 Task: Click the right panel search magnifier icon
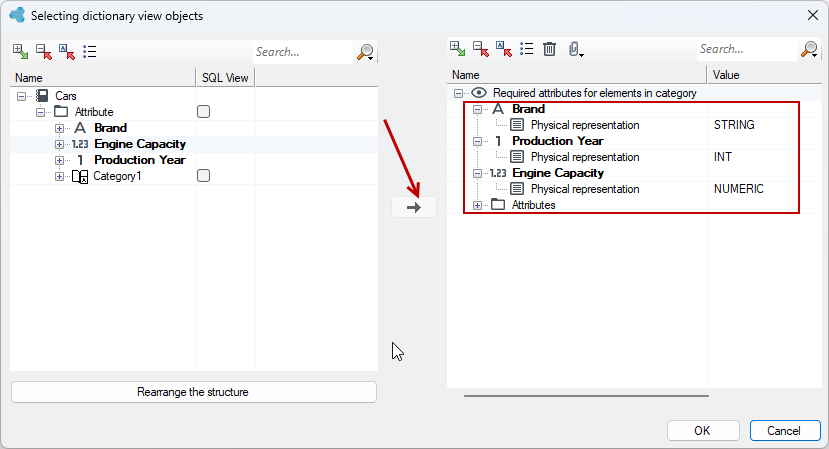coord(810,49)
